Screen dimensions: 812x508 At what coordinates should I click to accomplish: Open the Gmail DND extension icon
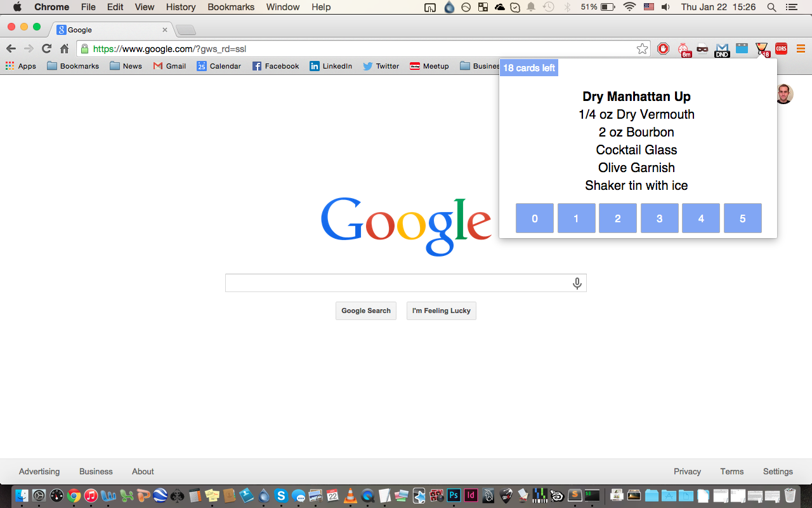[722, 50]
